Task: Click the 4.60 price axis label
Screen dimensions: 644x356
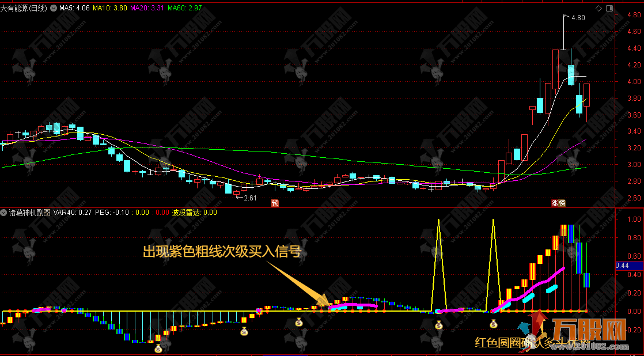Action: tap(634, 32)
